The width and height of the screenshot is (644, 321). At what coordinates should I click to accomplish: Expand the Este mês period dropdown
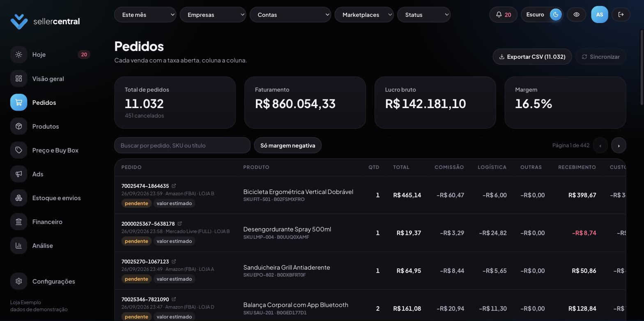pos(145,15)
